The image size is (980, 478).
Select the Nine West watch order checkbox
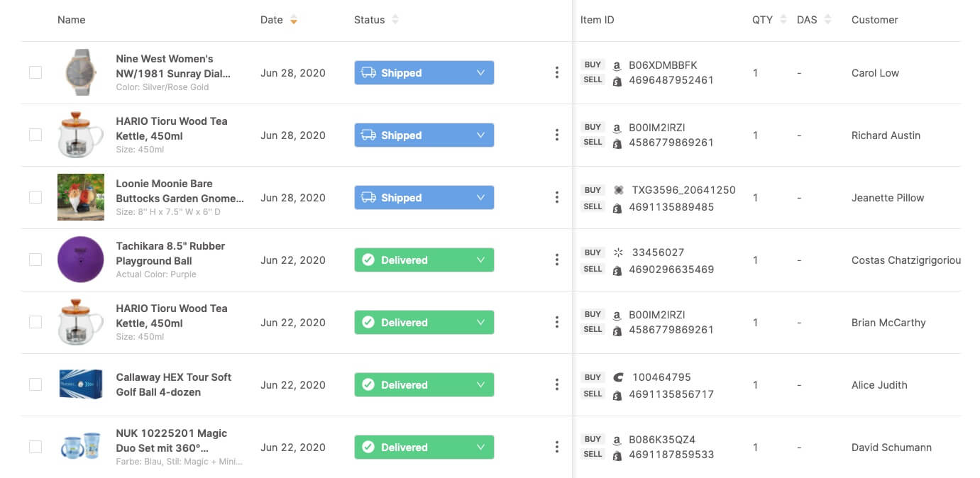pyautogui.click(x=35, y=72)
